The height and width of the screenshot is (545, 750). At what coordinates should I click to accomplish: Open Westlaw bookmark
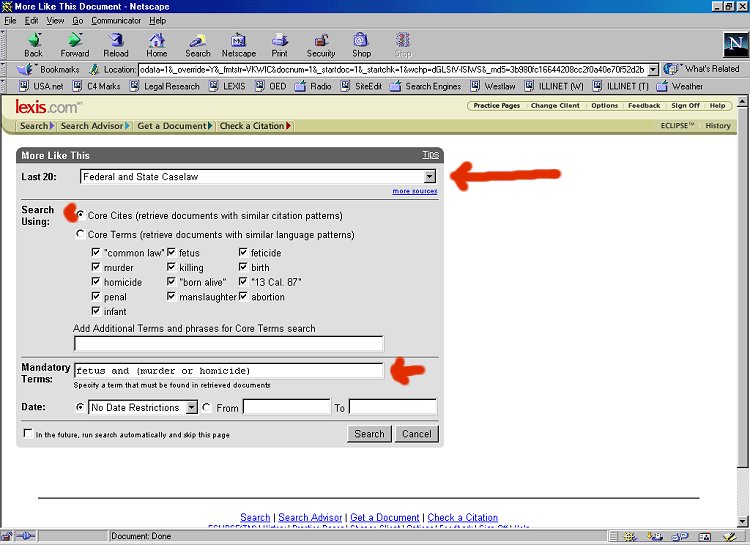493,86
